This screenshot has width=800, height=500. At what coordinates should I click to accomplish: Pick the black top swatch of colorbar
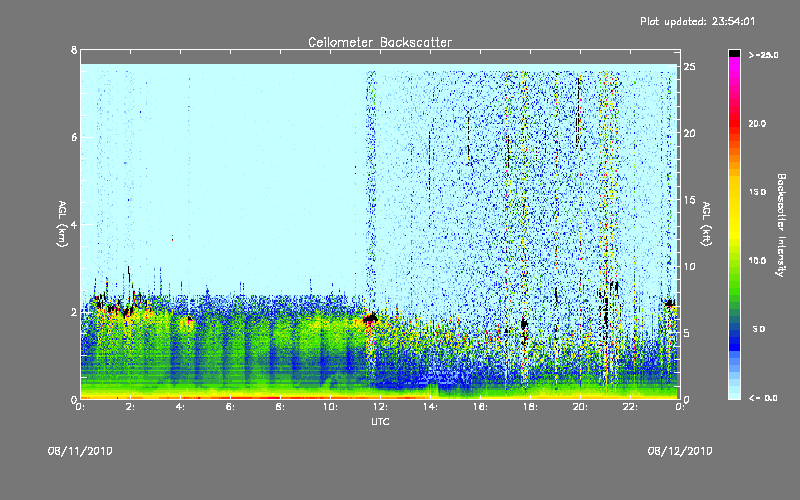734,53
